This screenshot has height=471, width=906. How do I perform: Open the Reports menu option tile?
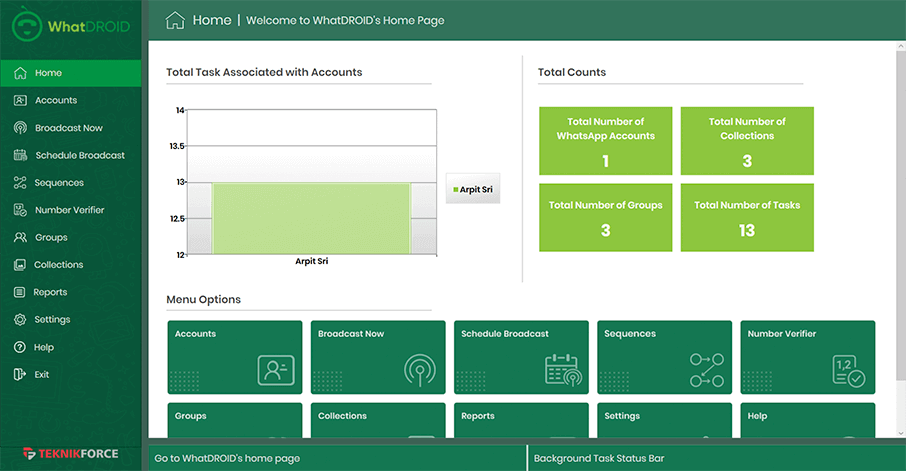pos(521,421)
